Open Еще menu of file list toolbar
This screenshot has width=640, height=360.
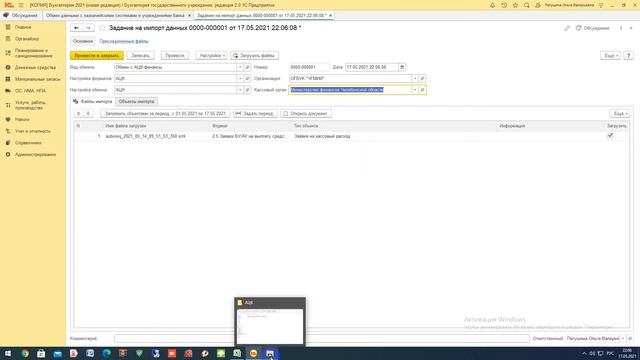coord(620,113)
